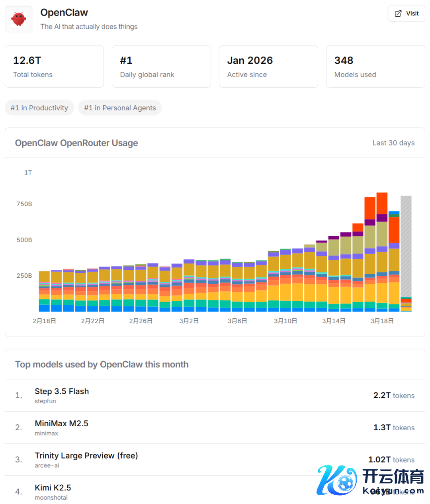Click the stepfun provider label
This screenshot has height=504, width=430.
click(x=45, y=401)
